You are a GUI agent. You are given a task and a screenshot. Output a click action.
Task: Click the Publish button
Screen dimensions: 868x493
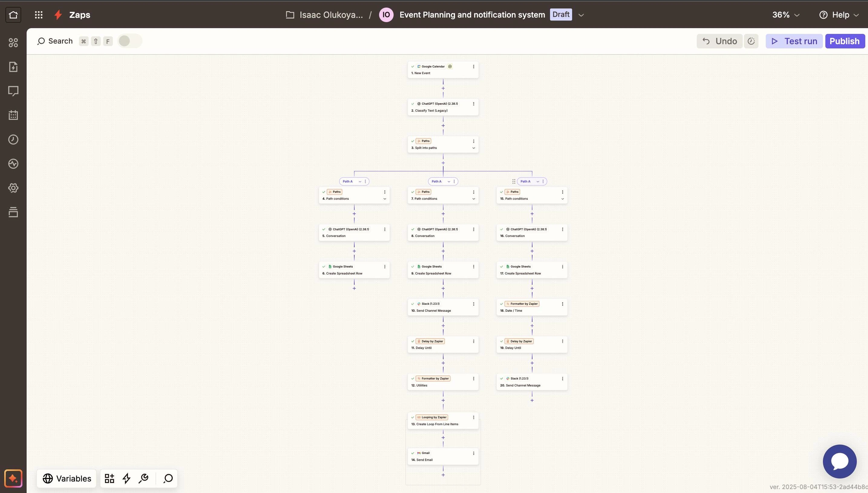pyautogui.click(x=845, y=41)
